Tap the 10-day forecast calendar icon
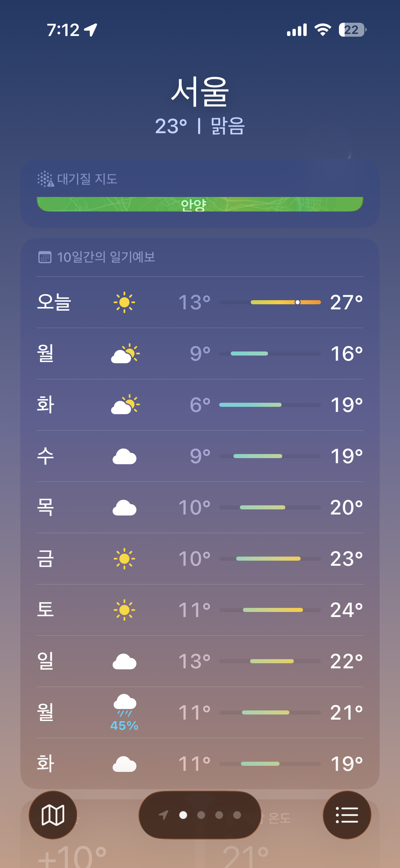Screen dimensions: 400x868 pyautogui.click(x=45, y=257)
